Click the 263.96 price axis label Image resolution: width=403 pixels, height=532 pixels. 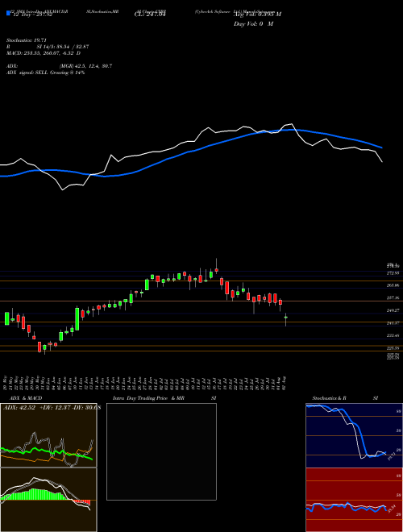393,285
